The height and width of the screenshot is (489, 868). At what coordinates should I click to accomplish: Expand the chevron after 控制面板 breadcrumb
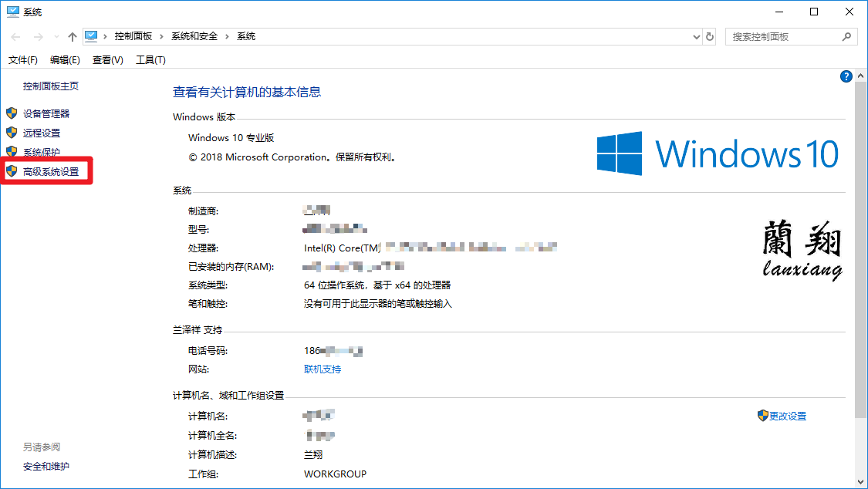coord(162,36)
